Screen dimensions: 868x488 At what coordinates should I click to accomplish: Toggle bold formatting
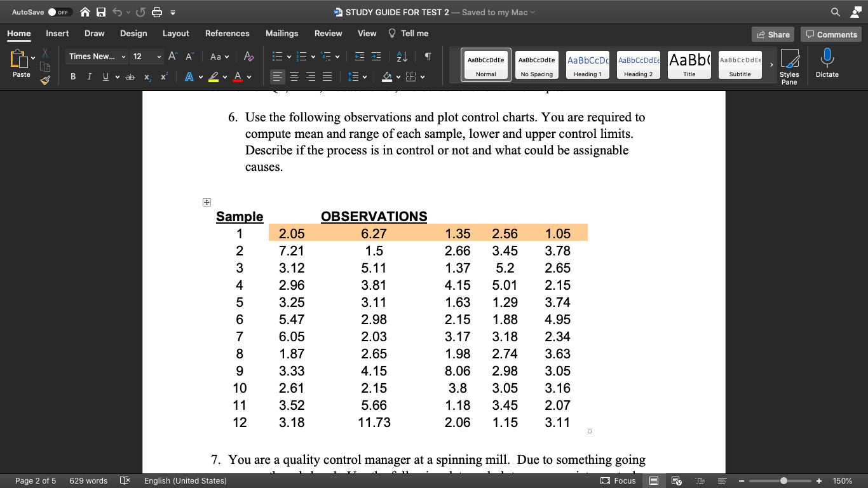pos(72,76)
